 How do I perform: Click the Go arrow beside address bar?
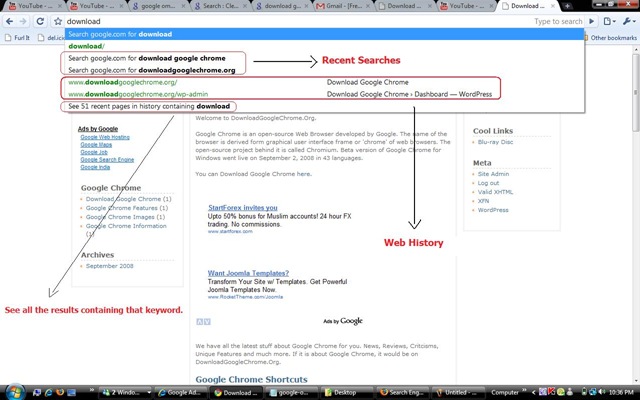pyautogui.click(x=592, y=21)
